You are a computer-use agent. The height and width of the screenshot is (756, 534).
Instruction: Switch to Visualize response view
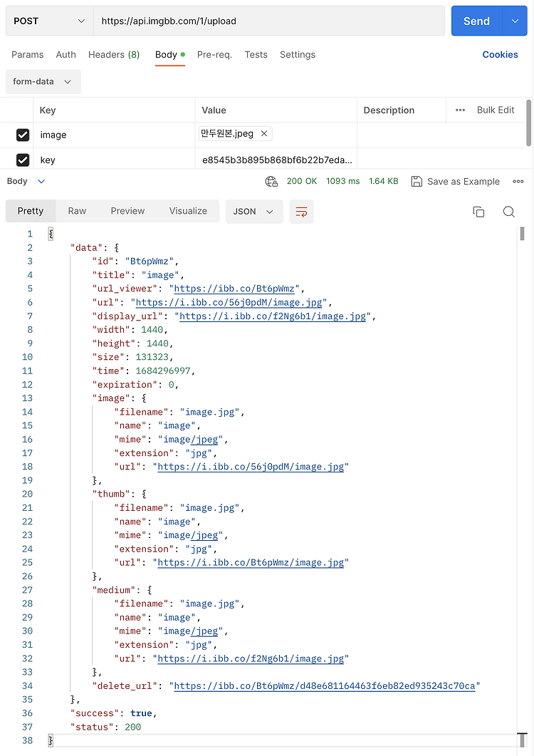pyautogui.click(x=188, y=211)
